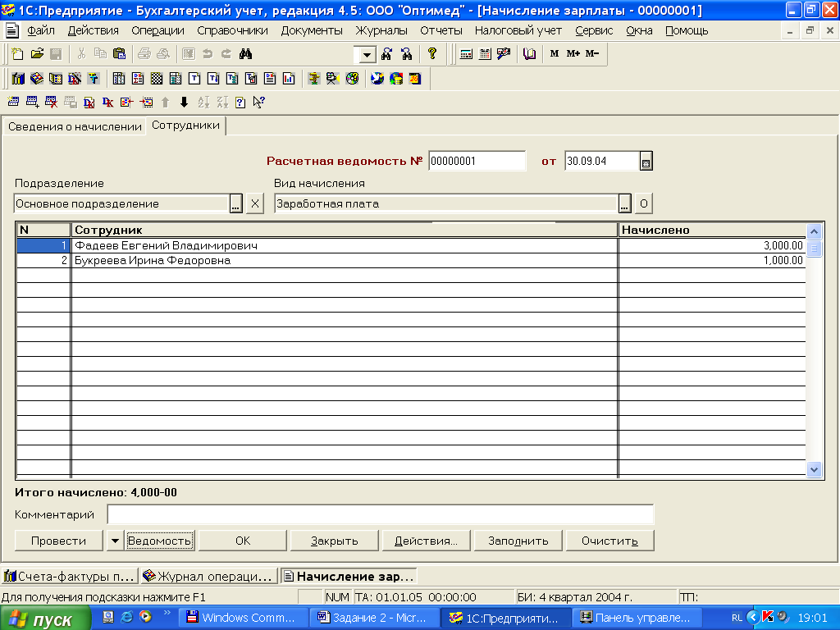Viewport: 840px width, 630px height.
Task: Click the document number field 00000001
Action: point(477,161)
